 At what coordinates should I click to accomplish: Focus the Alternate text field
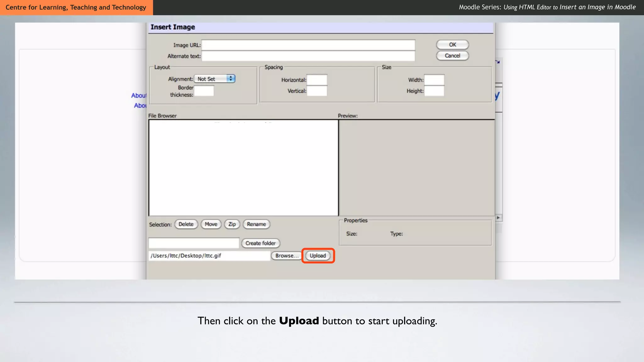[308, 56]
